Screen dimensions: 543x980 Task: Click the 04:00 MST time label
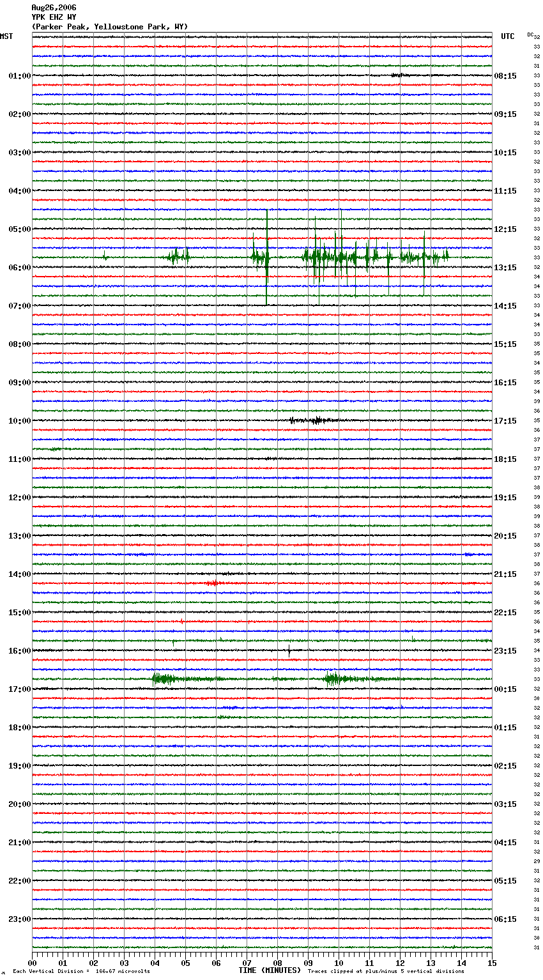(x=20, y=191)
